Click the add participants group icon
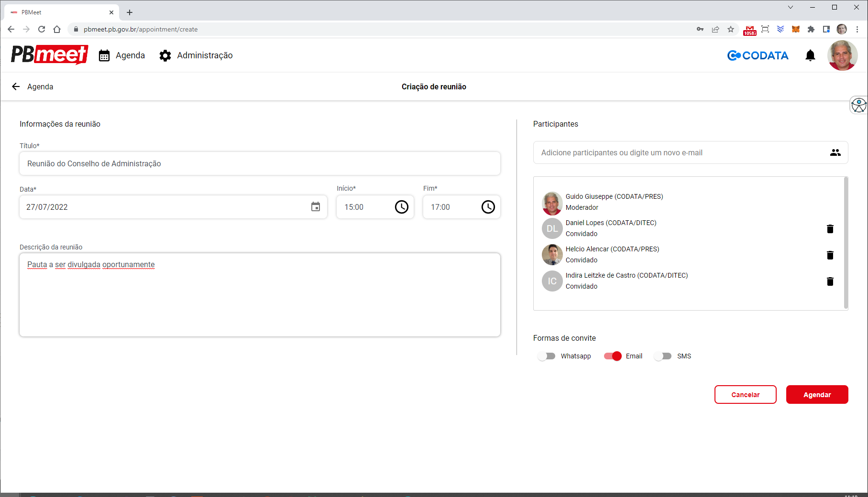Image resolution: width=868 pixels, height=497 pixels. (835, 152)
